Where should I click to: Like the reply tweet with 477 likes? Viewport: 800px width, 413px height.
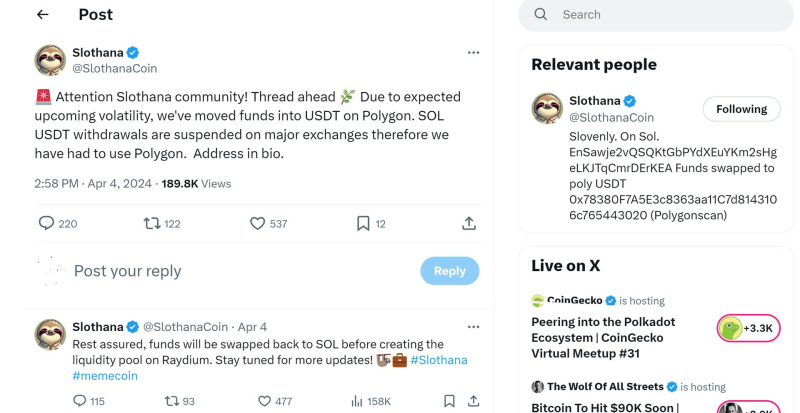(x=264, y=401)
